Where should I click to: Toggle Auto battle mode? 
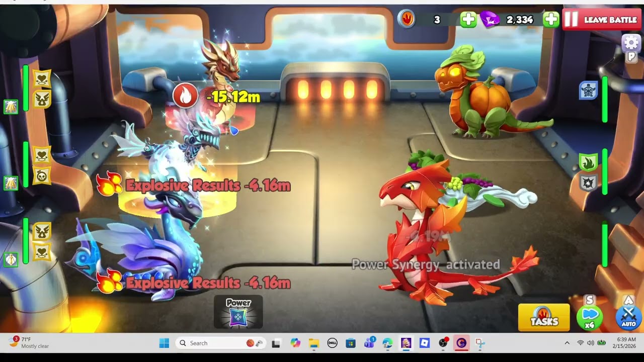point(628,317)
